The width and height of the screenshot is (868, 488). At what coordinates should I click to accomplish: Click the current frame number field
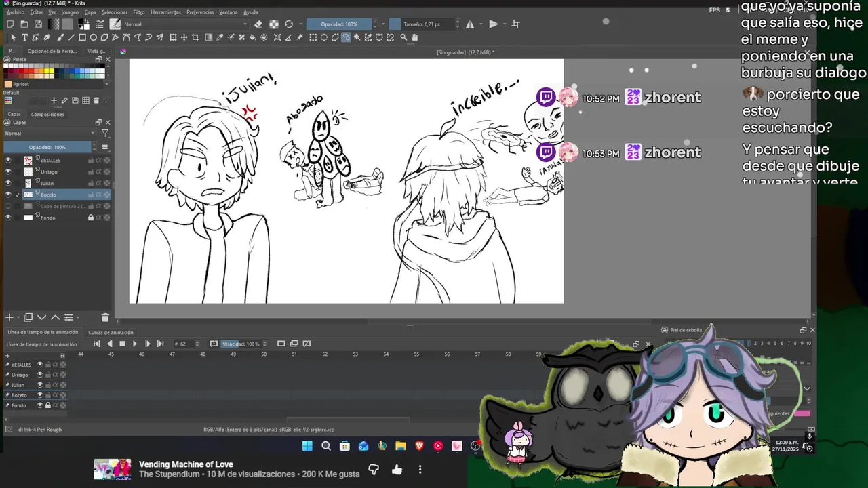click(x=183, y=344)
